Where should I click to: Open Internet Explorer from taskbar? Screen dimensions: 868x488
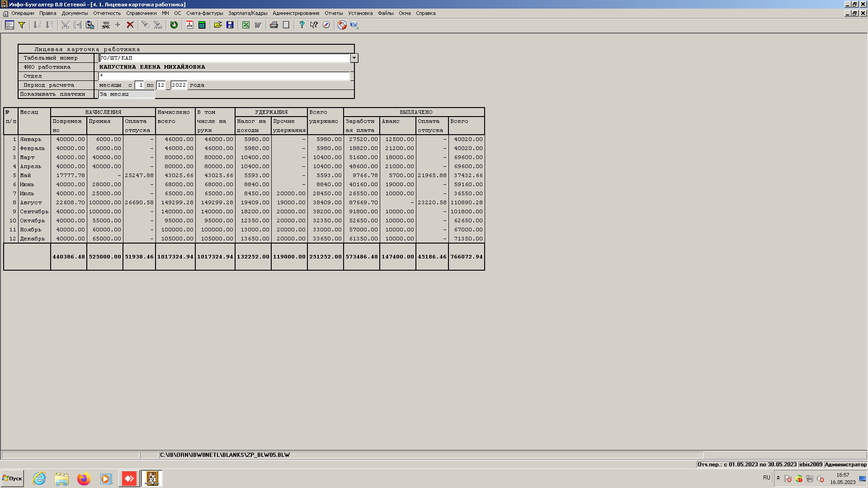tap(39, 479)
